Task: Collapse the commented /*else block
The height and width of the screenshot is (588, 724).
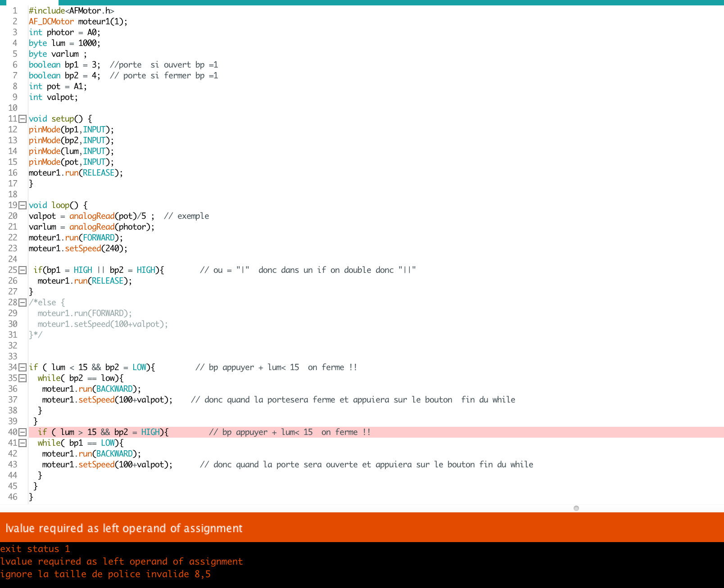Action: [22, 303]
